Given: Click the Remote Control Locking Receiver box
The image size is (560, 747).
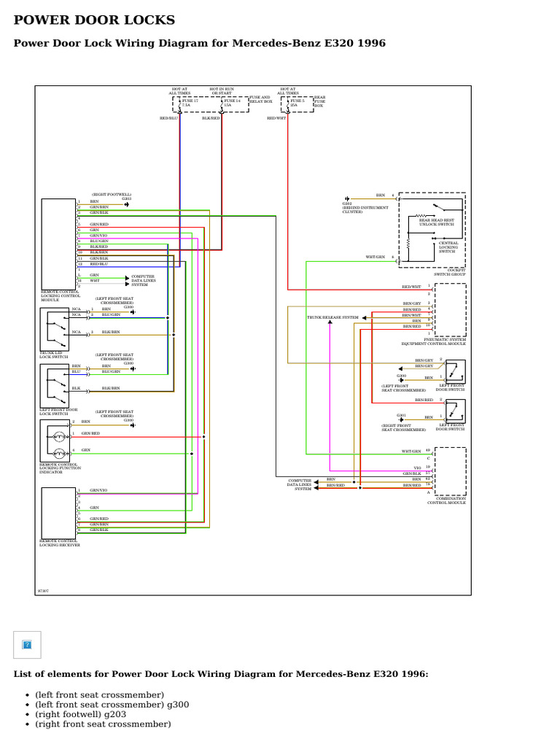Looking at the screenshot, I should [x=58, y=513].
